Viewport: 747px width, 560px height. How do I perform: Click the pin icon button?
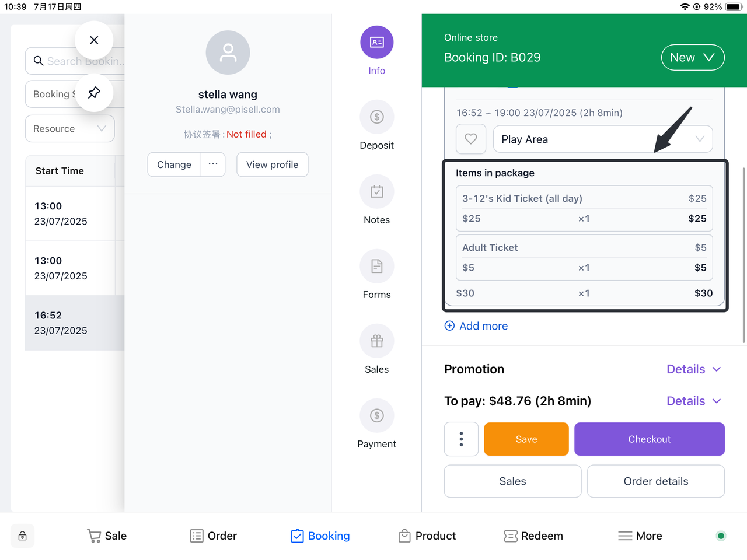click(94, 93)
